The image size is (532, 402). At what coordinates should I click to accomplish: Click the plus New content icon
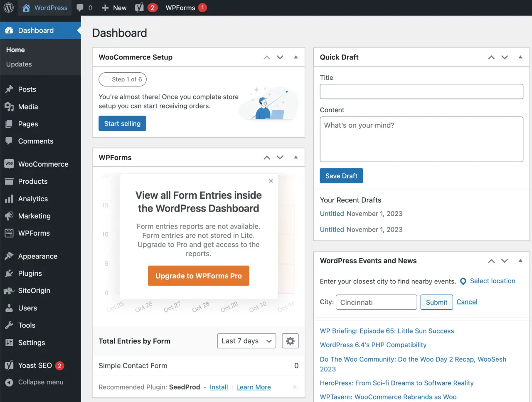(x=105, y=8)
